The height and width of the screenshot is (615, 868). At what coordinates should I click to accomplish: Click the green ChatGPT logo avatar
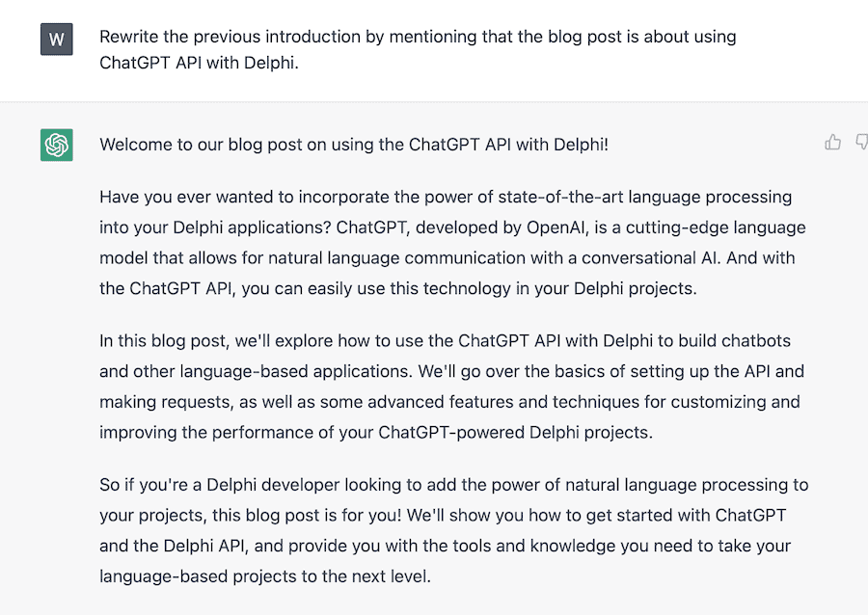pyautogui.click(x=57, y=146)
